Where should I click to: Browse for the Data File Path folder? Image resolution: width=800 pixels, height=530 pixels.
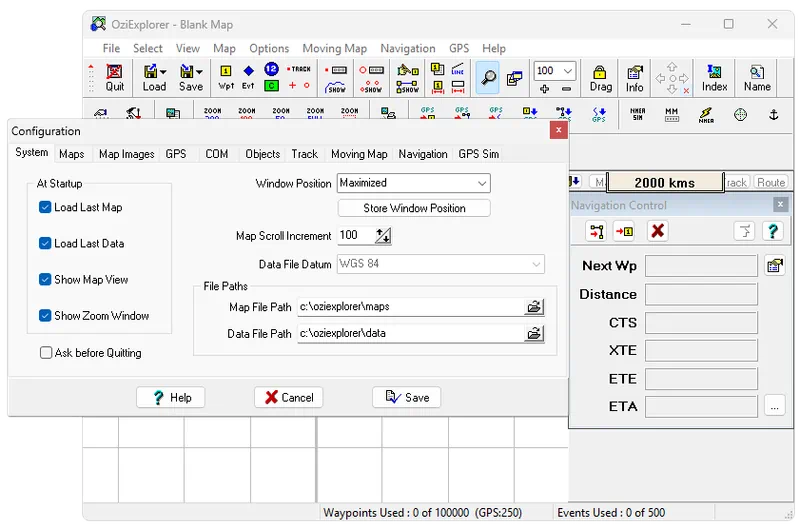(534, 334)
